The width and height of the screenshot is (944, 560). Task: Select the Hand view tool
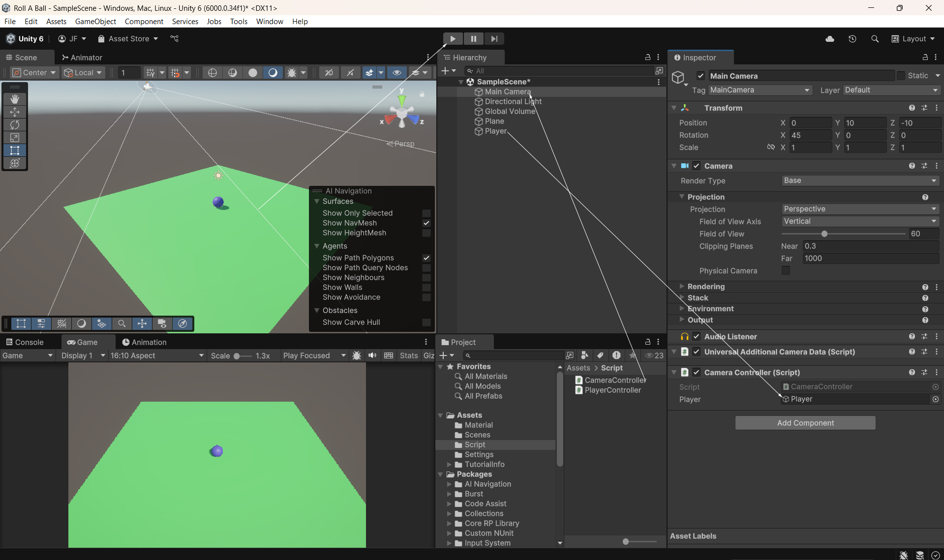[15, 99]
